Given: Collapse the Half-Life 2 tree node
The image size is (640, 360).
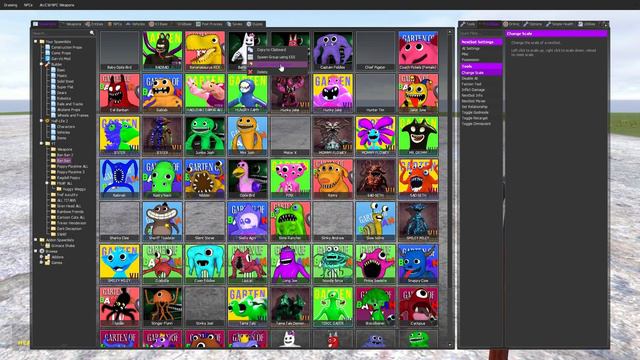Looking at the screenshot, I should 41,121.
